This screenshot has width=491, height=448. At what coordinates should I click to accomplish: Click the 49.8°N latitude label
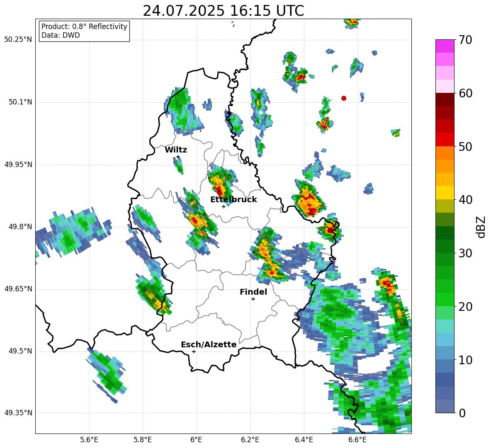click(x=20, y=227)
